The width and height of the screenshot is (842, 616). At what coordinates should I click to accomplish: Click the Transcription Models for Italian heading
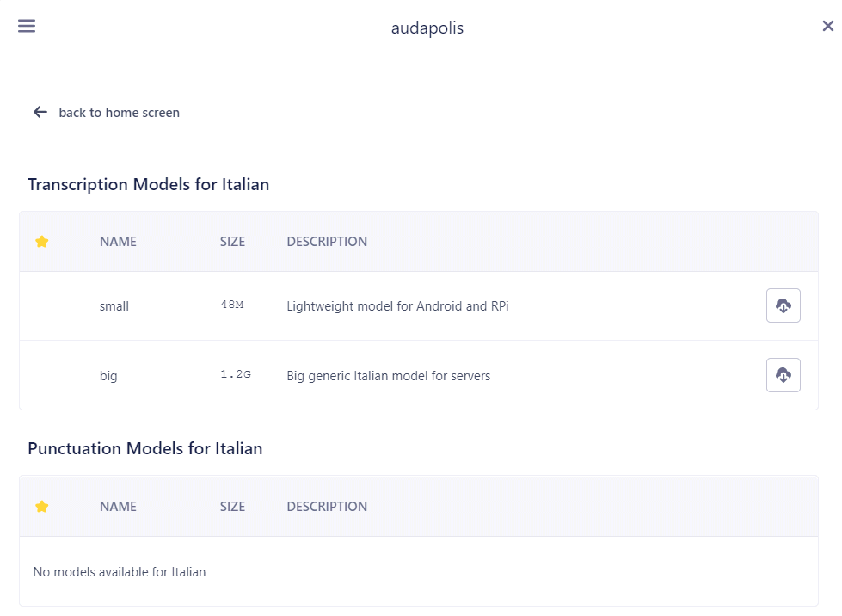point(148,184)
